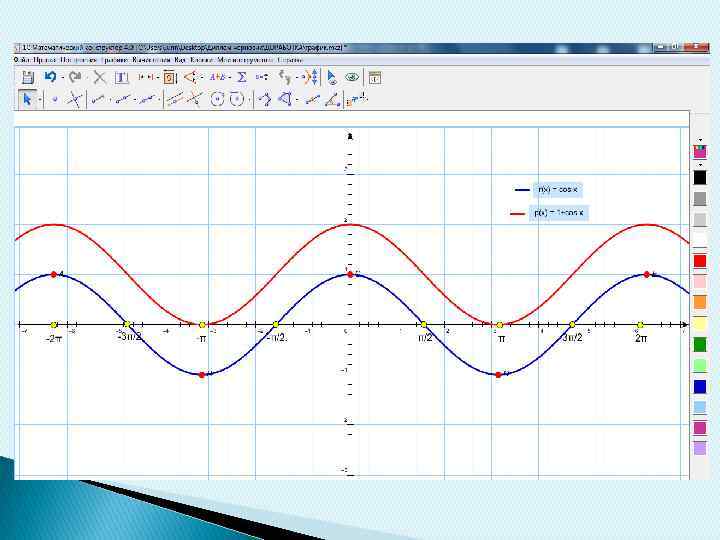This screenshot has width=720, height=540.
Task: Click the blue pointer with eye icon
Action: pos(332,77)
